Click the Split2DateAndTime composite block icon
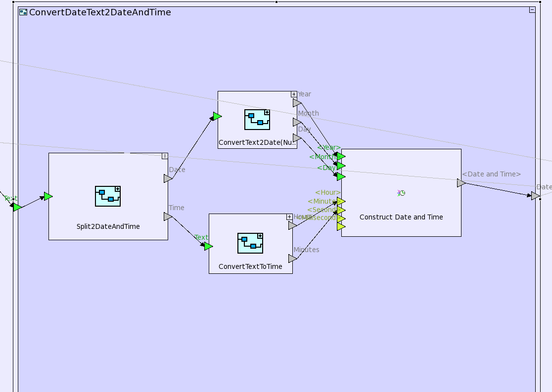The height and width of the screenshot is (392, 552). (x=108, y=196)
